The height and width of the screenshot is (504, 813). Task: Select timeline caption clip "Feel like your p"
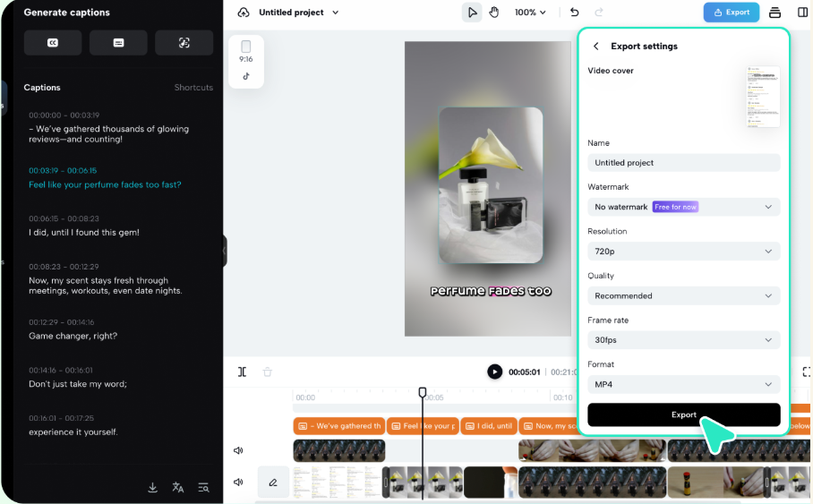[x=424, y=426]
